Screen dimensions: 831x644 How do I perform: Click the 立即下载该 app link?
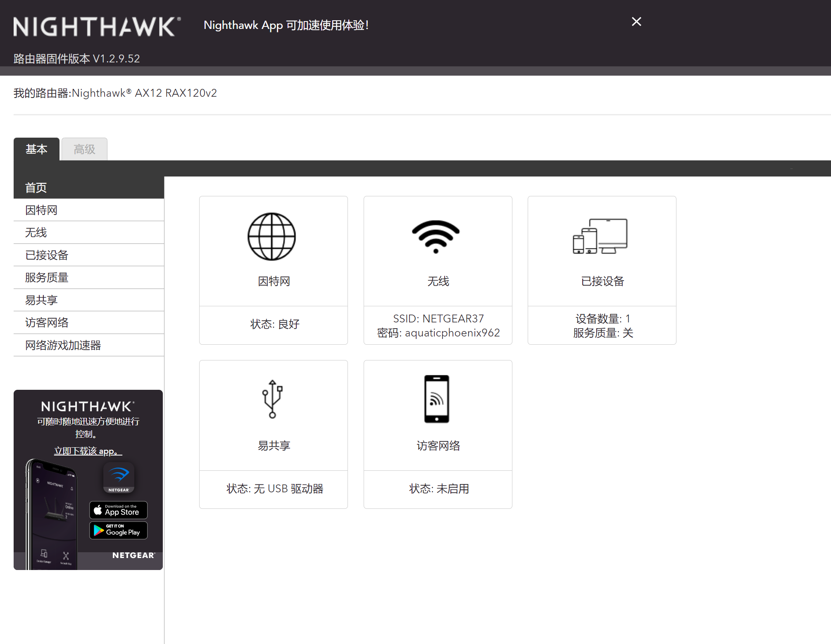click(88, 451)
